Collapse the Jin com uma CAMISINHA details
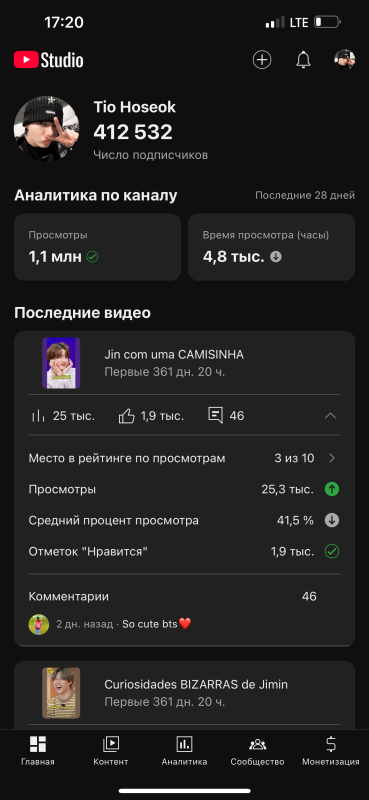369x800 pixels. pyautogui.click(x=331, y=416)
